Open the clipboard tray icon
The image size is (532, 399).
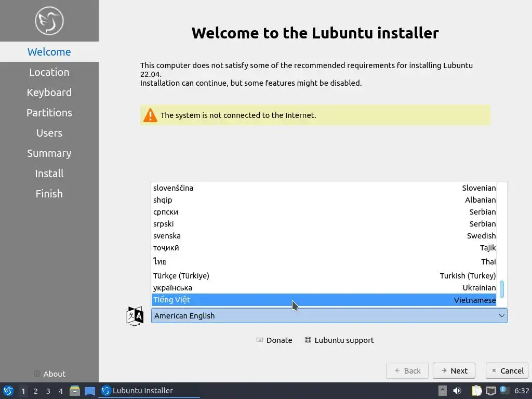(476, 391)
